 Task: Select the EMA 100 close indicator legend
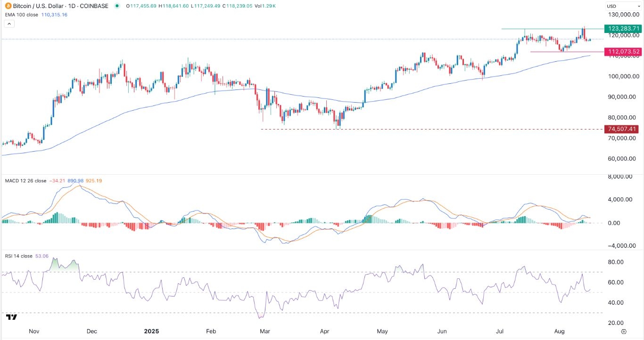tap(24, 15)
